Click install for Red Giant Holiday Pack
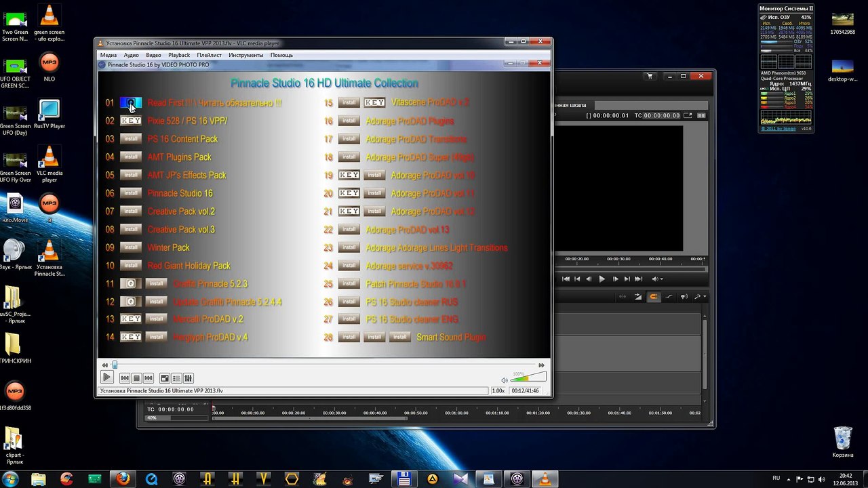The image size is (868, 488). 131,266
